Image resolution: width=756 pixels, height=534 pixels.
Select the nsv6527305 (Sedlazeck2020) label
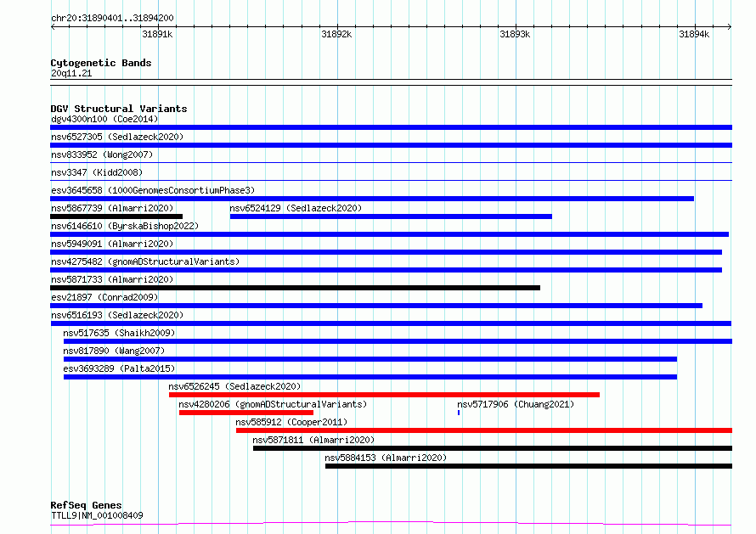coord(117,137)
